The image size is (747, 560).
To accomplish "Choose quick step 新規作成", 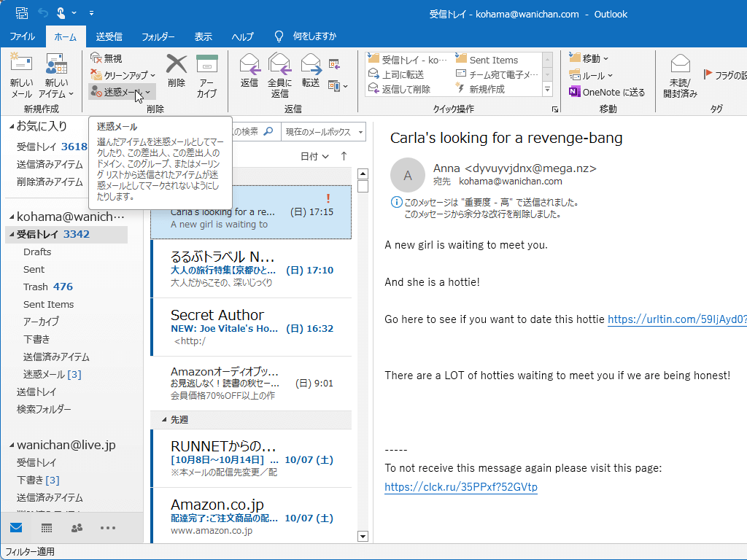I will pyautogui.click(x=480, y=89).
